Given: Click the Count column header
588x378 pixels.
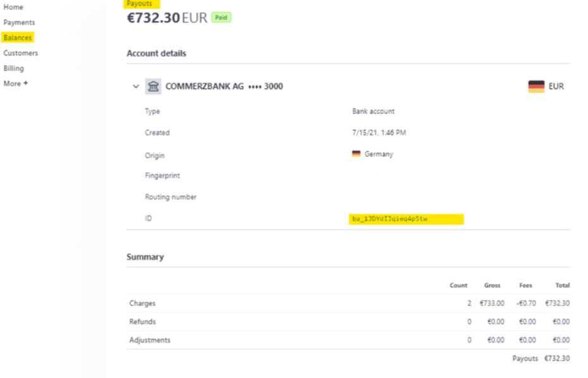Looking at the screenshot, I should coord(459,286).
